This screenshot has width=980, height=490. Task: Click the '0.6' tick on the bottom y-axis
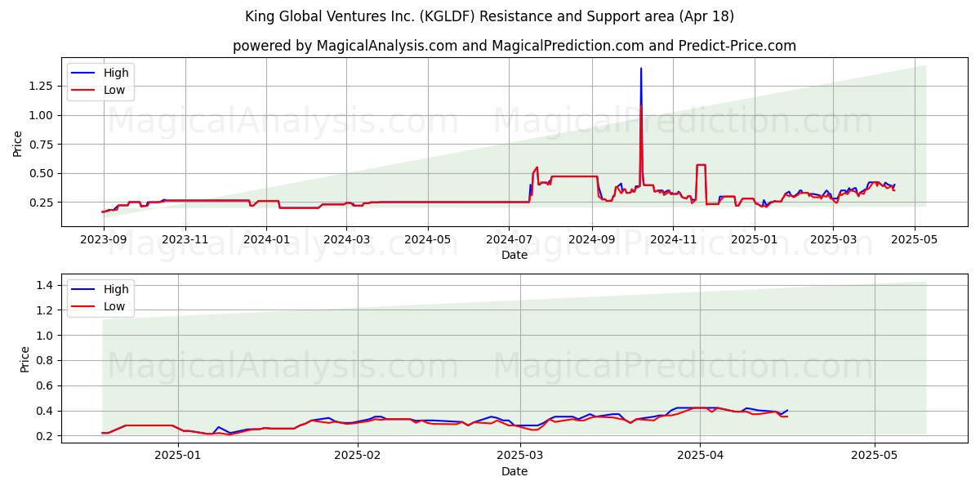click(46, 385)
